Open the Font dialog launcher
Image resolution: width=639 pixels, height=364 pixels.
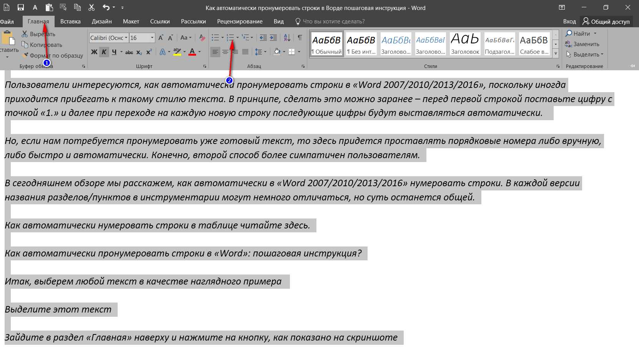tap(205, 66)
